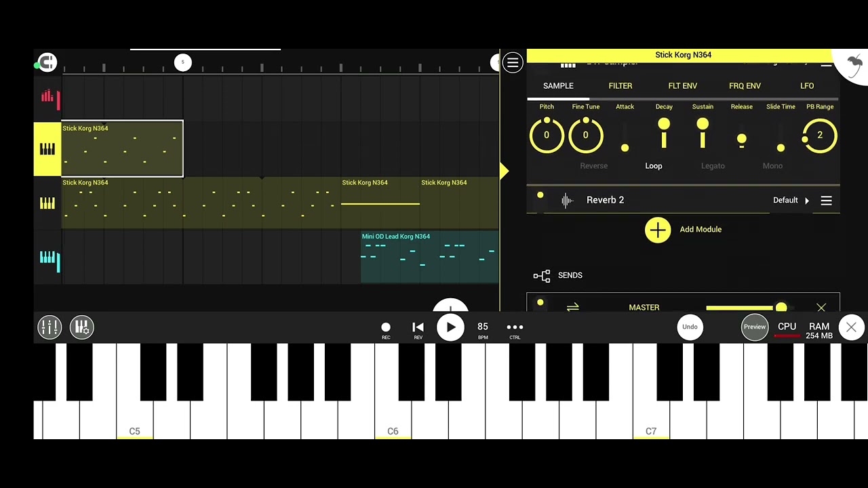Select the Mini OD Lead Korg N364 clip
Image resolution: width=868 pixels, height=488 pixels.
(x=429, y=258)
